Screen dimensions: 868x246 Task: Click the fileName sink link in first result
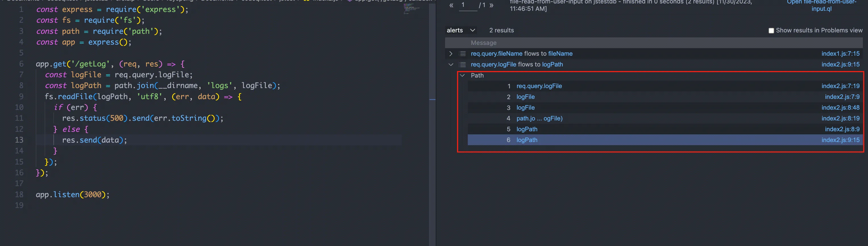coord(560,54)
